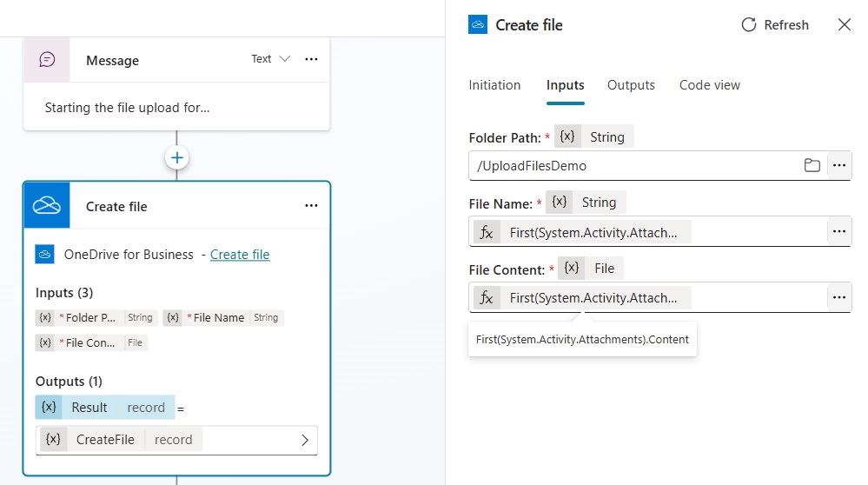Screen dimensions: 868x485
Task: Click the File Name variable {x} String chip
Action: pyautogui.click(x=586, y=202)
